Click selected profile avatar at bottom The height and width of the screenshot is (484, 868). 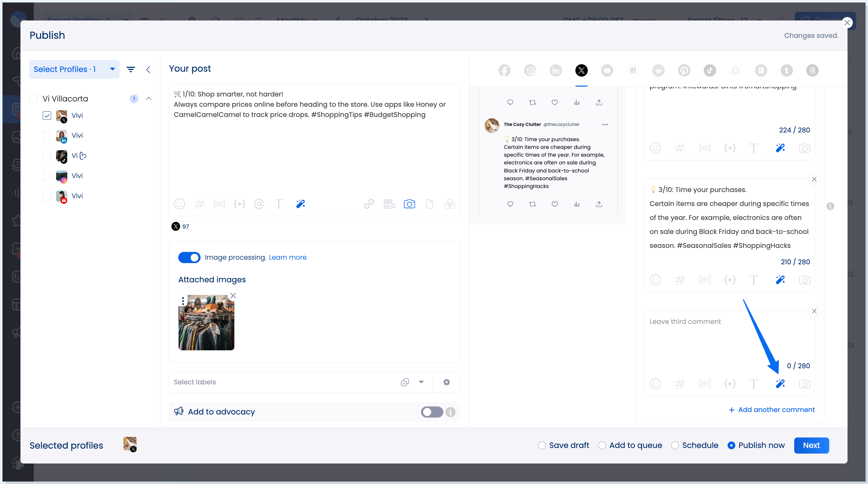coord(130,444)
